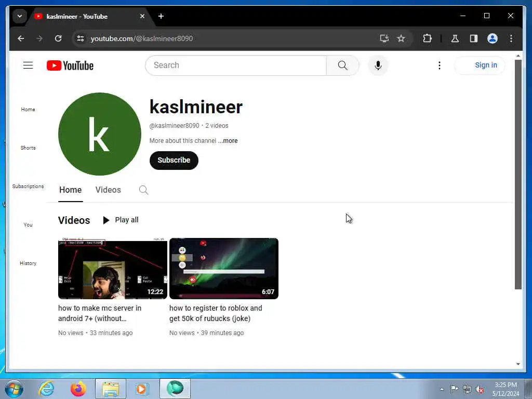This screenshot has width=532, height=399.
Task: Toggle the browser side panel icon
Action: coord(474,38)
